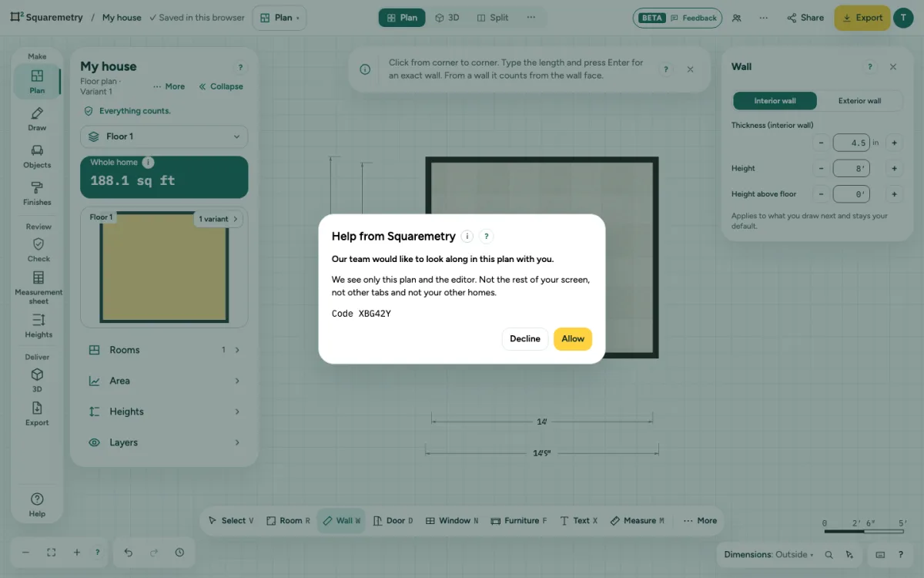
Task: Expand the Heights section in the panel
Action: tap(164, 412)
